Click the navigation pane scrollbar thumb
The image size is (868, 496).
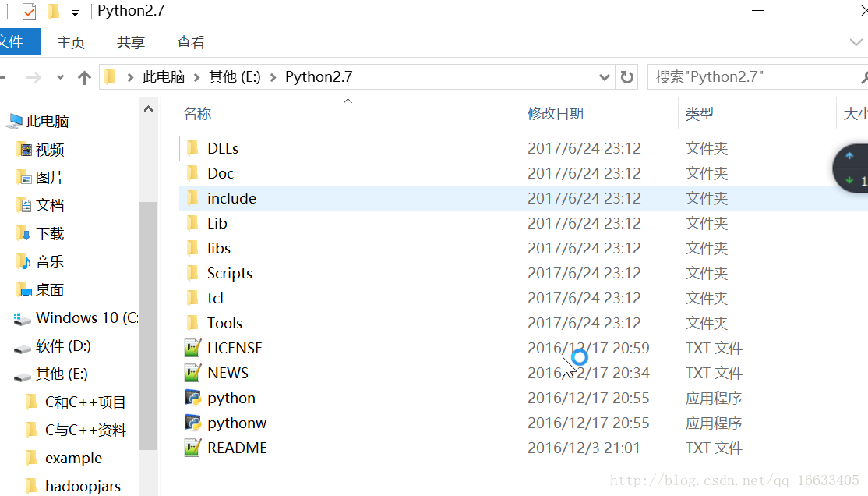point(148,326)
